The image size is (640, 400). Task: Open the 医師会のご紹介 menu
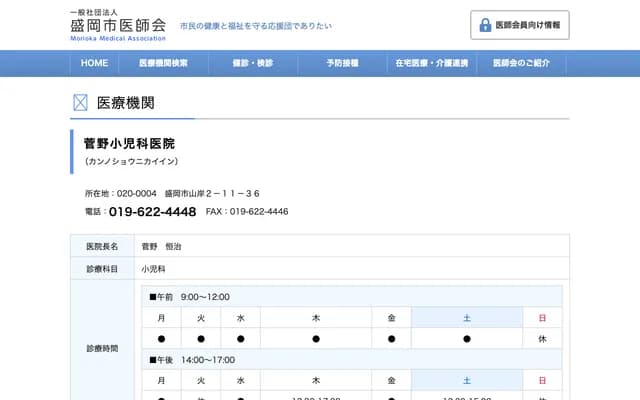click(x=521, y=63)
